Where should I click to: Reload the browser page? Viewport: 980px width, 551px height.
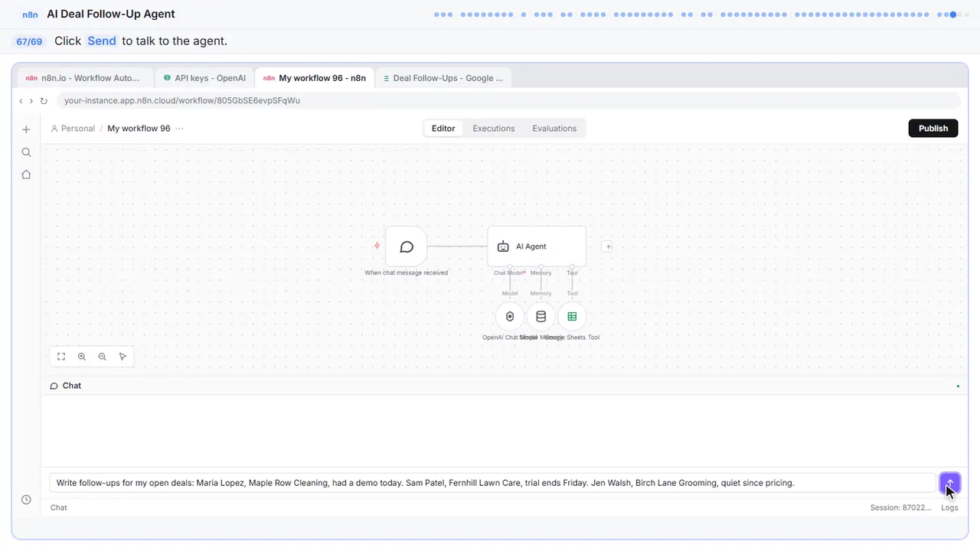[44, 101]
